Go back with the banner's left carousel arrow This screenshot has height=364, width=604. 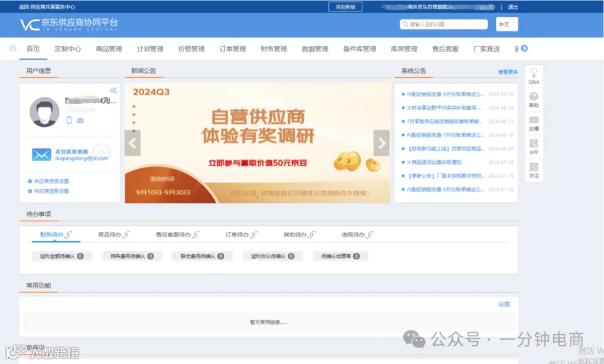[x=132, y=143]
